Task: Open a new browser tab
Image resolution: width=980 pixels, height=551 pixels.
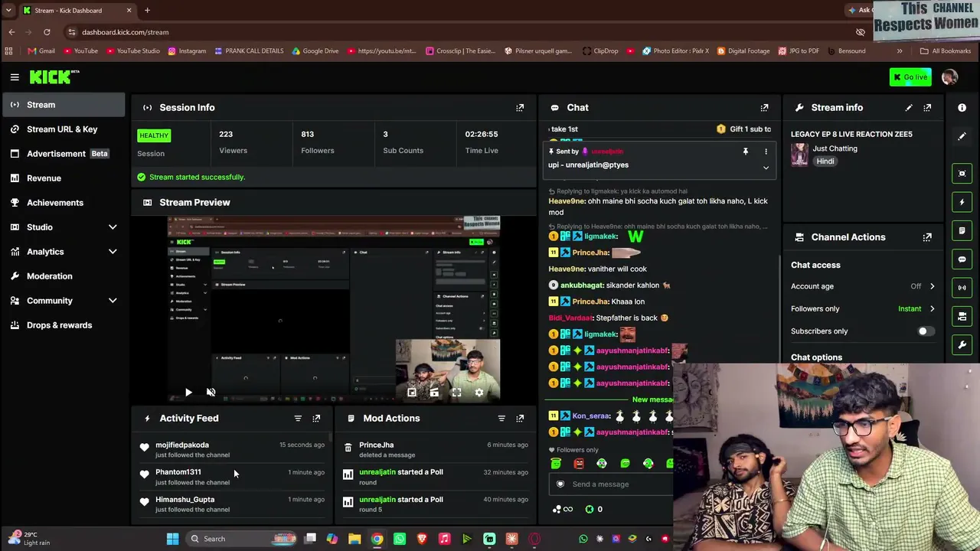Action: click(147, 11)
